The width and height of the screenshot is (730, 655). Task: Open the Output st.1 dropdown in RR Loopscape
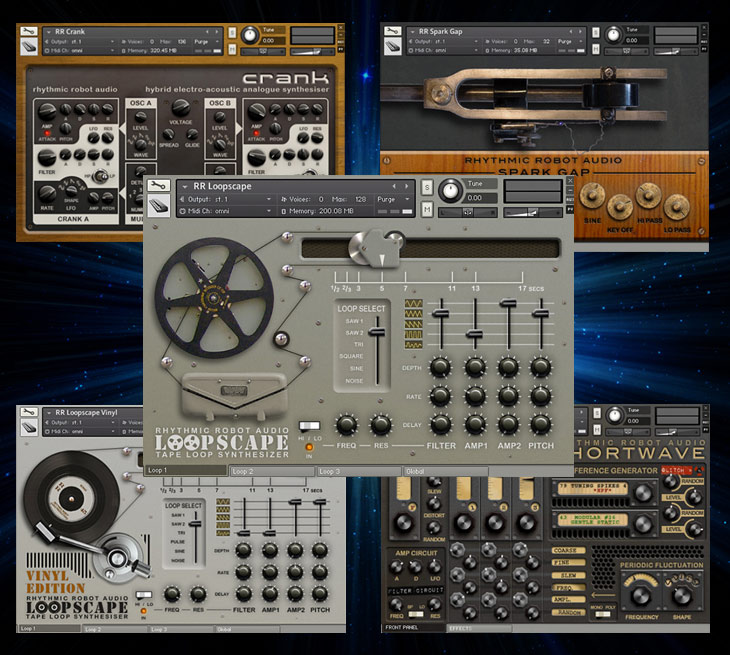pos(225,199)
